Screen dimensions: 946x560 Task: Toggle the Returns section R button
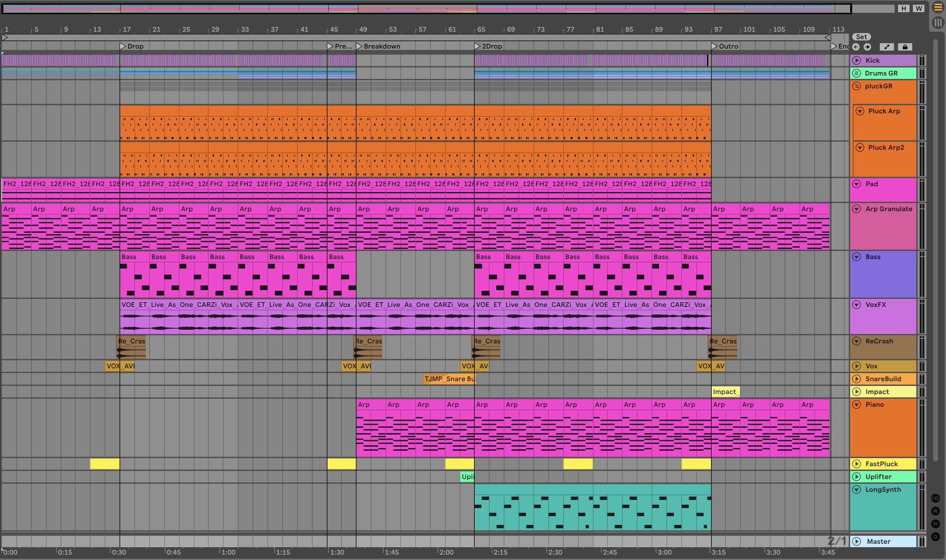click(x=935, y=511)
